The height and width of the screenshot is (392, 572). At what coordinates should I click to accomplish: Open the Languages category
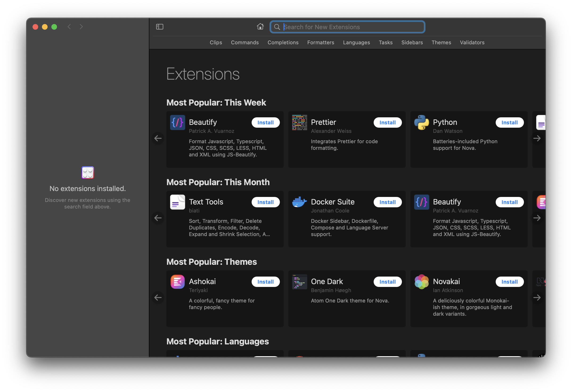point(356,42)
